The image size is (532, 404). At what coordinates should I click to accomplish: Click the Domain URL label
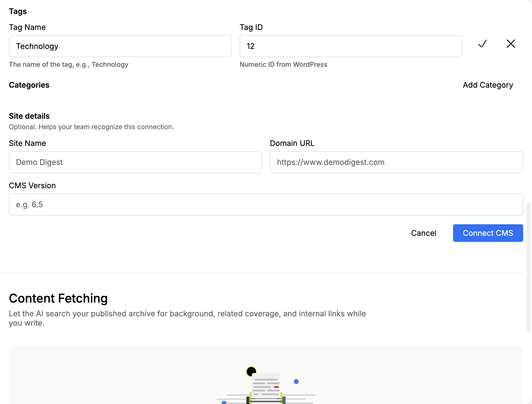292,143
